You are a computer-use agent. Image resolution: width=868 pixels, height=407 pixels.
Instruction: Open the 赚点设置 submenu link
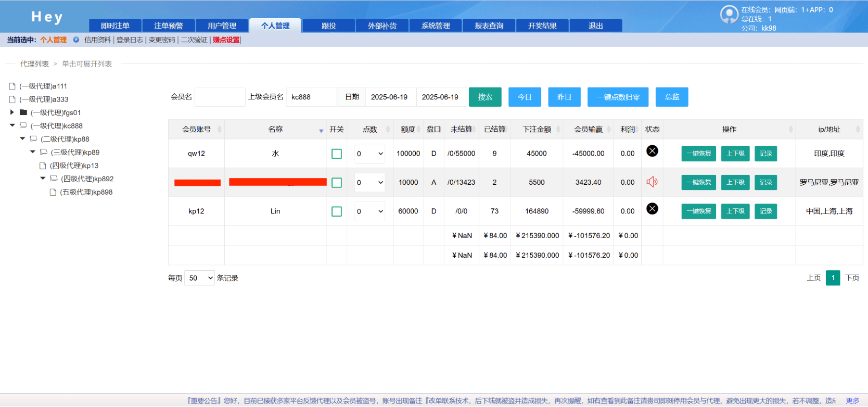[x=226, y=40]
